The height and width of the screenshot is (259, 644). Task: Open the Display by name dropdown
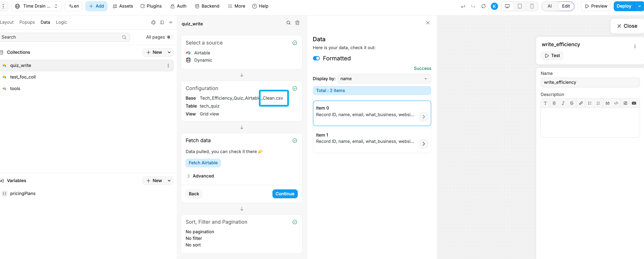point(384,79)
